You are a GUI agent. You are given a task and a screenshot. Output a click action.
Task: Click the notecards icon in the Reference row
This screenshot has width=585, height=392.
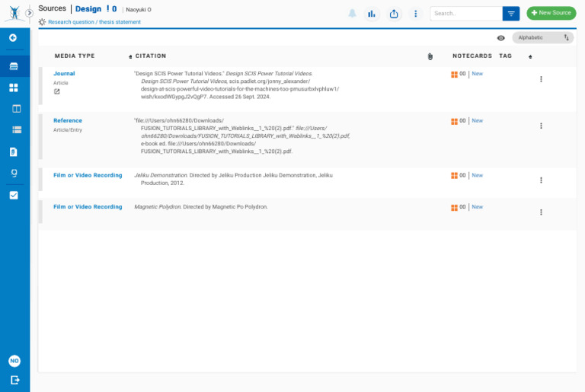point(455,121)
